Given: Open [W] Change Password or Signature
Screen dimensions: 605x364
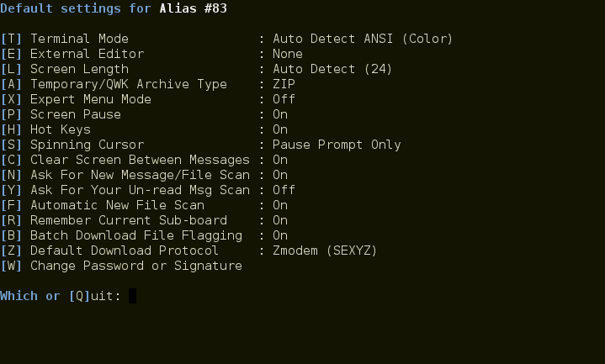Looking at the screenshot, I should pyautogui.click(x=121, y=266).
